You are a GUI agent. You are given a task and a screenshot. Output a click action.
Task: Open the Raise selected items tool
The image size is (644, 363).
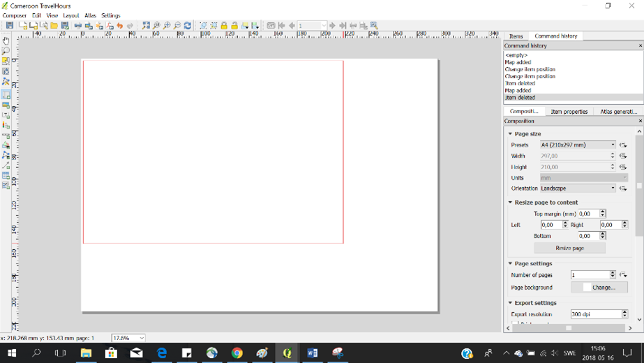coord(245,26)
